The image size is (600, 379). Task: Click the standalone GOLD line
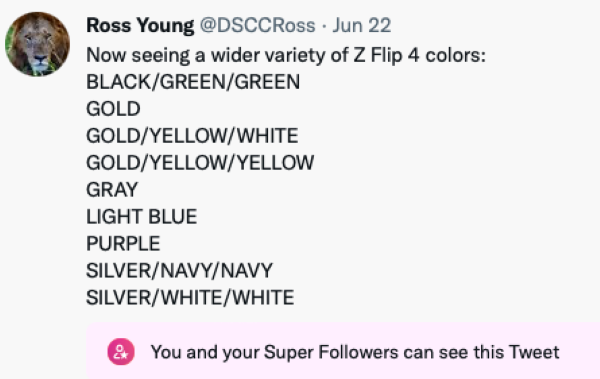pos(113,109)
